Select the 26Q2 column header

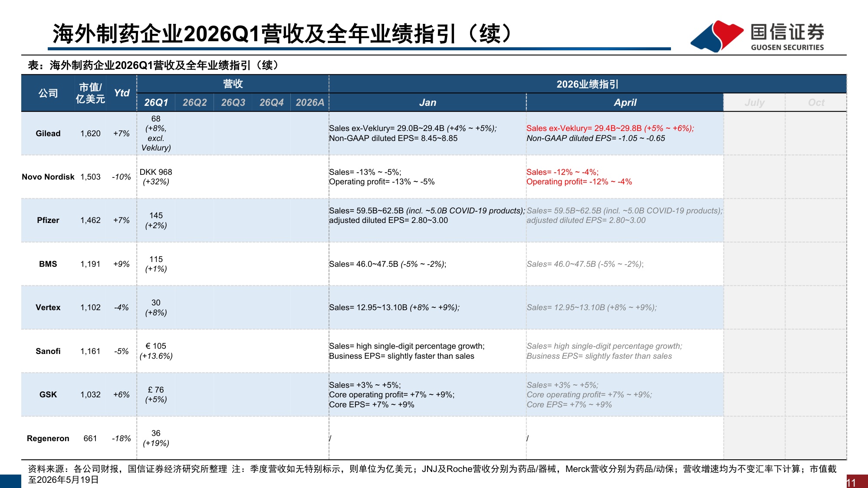point(194,102)
